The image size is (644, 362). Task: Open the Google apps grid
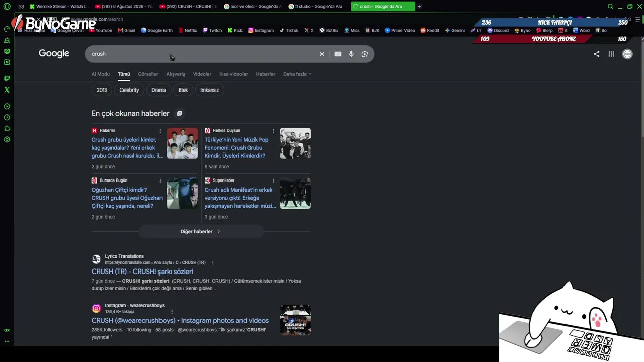pos(611,54)
